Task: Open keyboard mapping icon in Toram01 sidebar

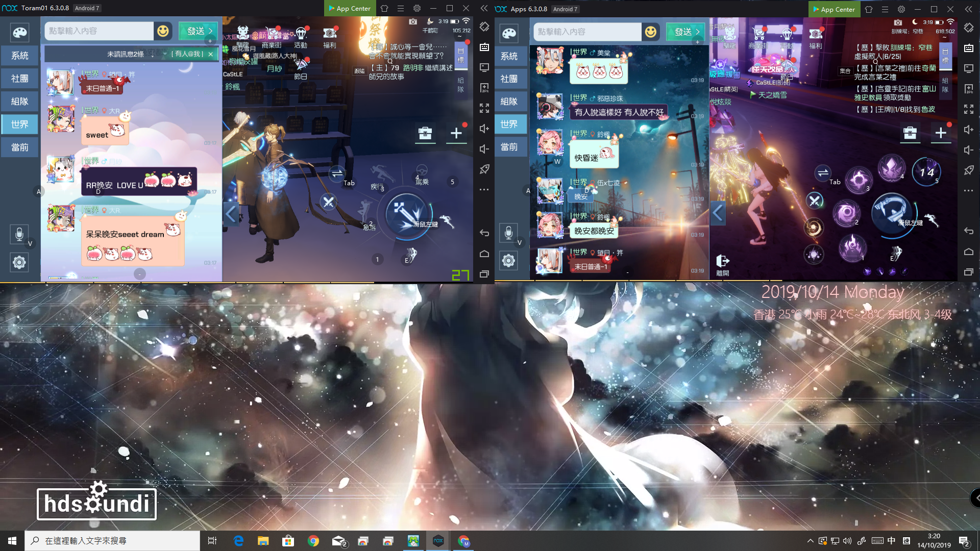Action: coord(484,47)
